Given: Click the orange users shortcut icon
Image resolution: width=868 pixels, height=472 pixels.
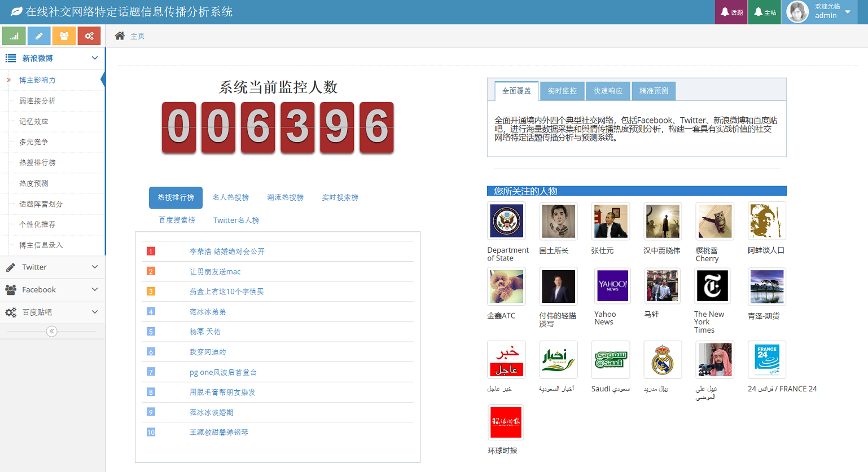Looking at the screenshot, I should (x=64, y=36).
